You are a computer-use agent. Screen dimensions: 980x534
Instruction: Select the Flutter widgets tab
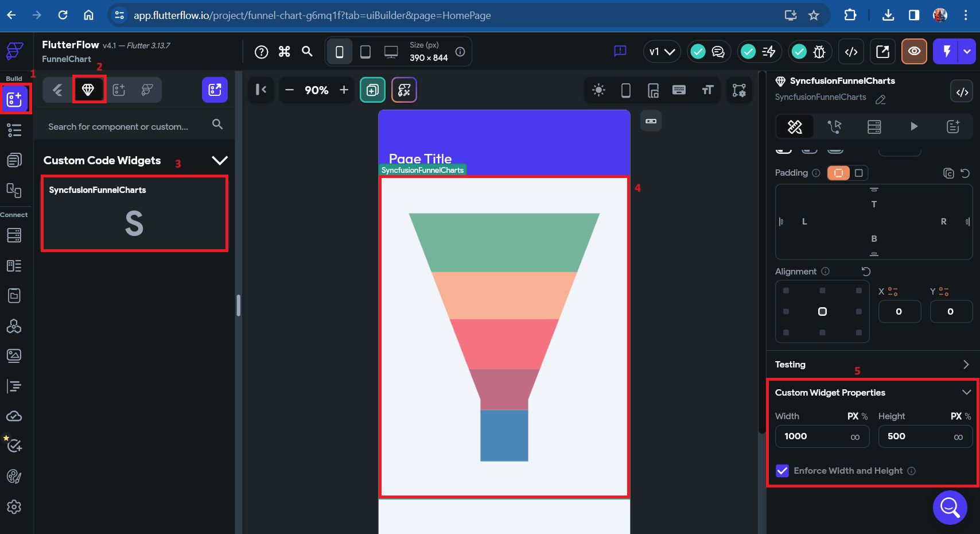(x=58, y=90)
